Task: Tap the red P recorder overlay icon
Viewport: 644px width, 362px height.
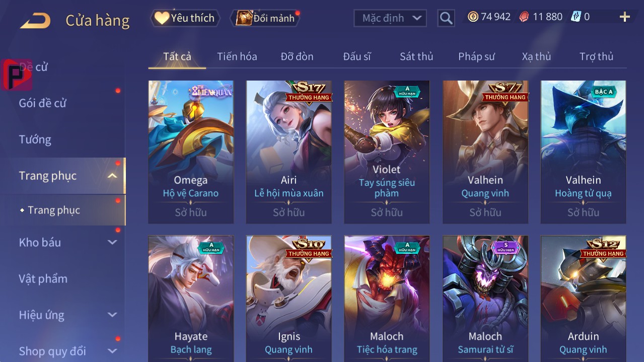Action: click(x=17, y=75)
